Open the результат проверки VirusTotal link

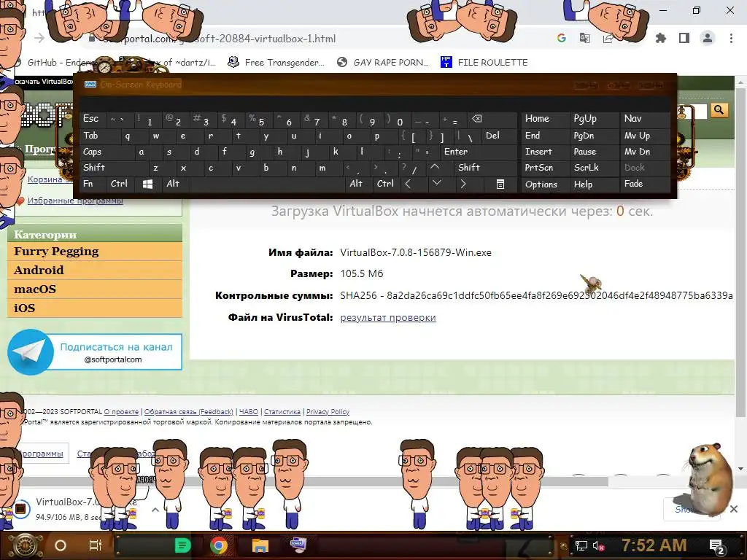point(388,318)
